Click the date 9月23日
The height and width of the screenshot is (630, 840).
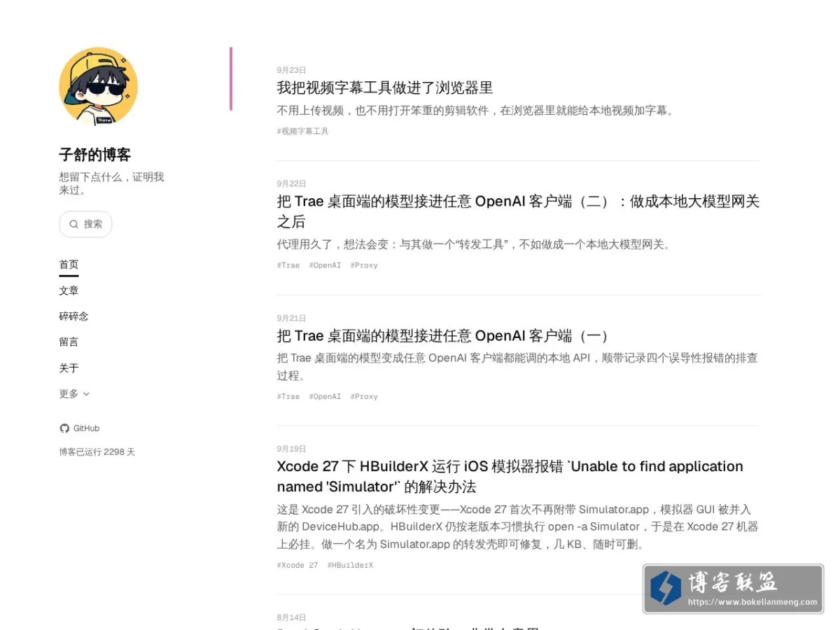291,70
